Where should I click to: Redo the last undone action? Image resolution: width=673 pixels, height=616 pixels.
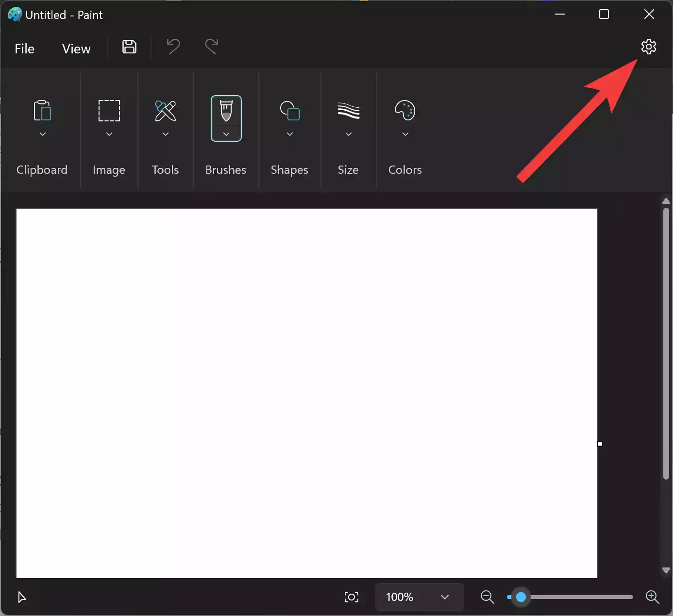[211, 47]
